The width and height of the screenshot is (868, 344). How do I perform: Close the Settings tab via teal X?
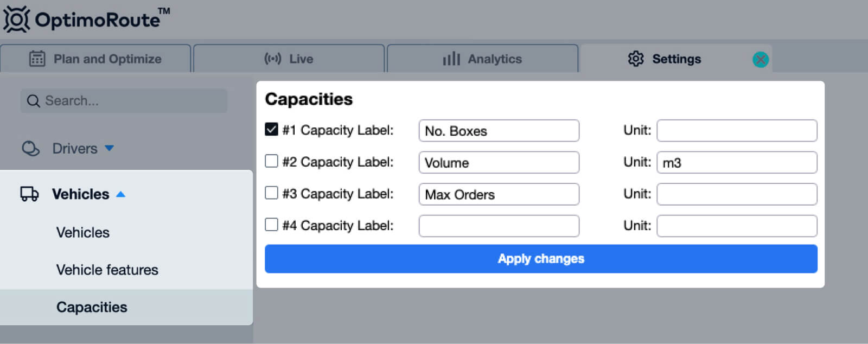[761, 60]
